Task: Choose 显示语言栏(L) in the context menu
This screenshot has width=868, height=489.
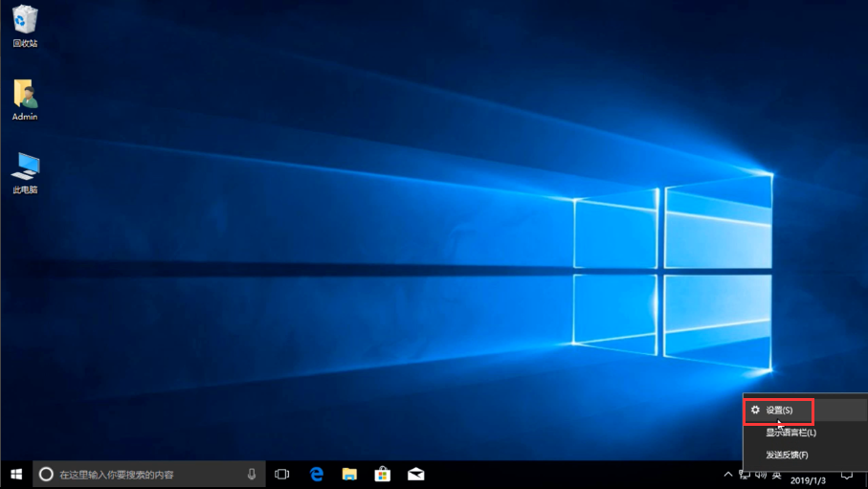Action: (x=790, y=433)
